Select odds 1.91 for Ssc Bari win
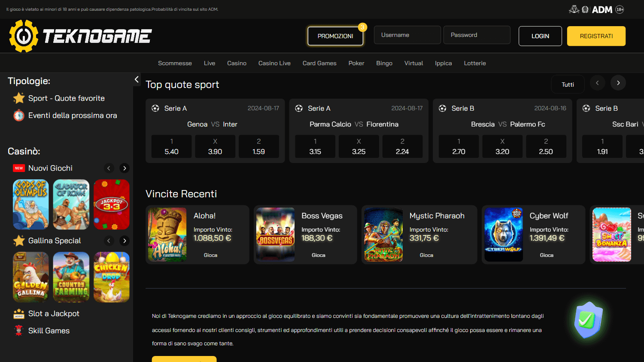Image resolution: width=644 pixels, height=362 pixels. [602, 147]
